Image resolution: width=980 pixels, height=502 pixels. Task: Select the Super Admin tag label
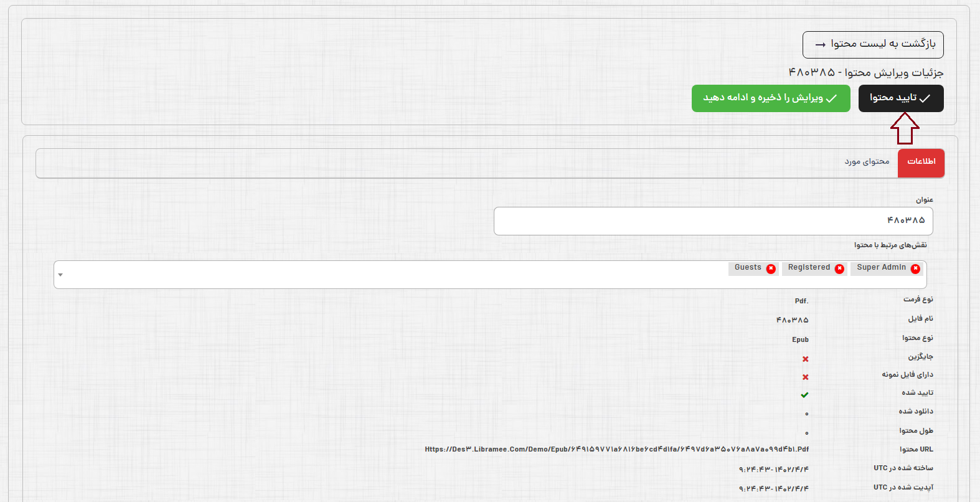[881, 268]
